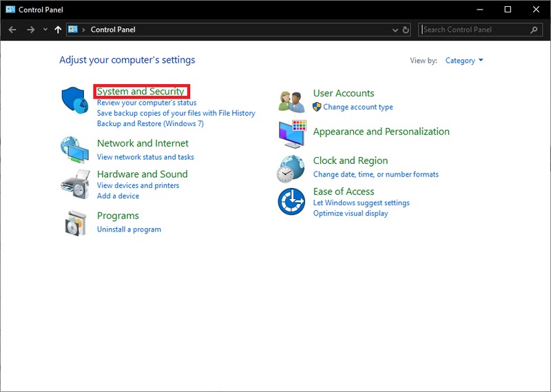Click the Network and Internet globe icon
The width and height of the screenshot is (551, 392).
point(74,149)
